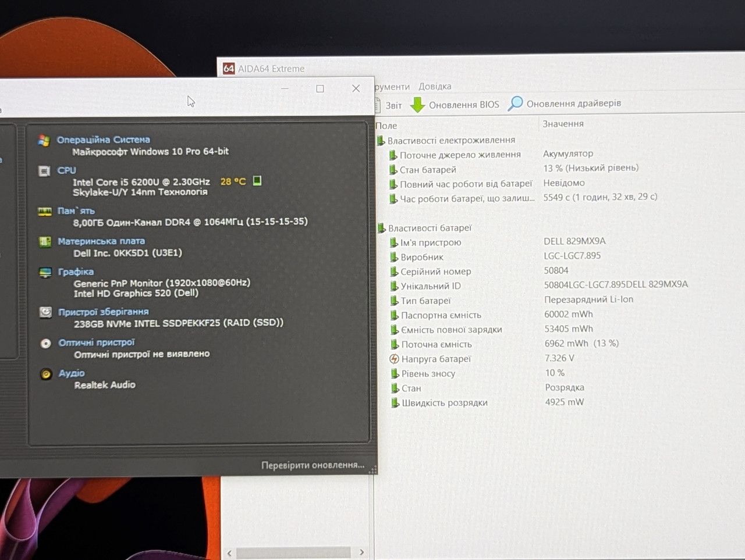
Task: Click Перевірити оновлення link
Action: [313, 465]
